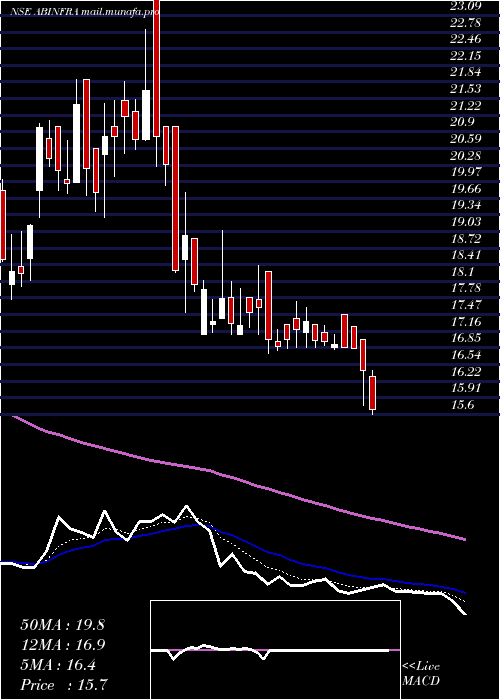Click the 21.53 price axis label
The width and height of the screenshot is (500, 700).
click(466, 89)
